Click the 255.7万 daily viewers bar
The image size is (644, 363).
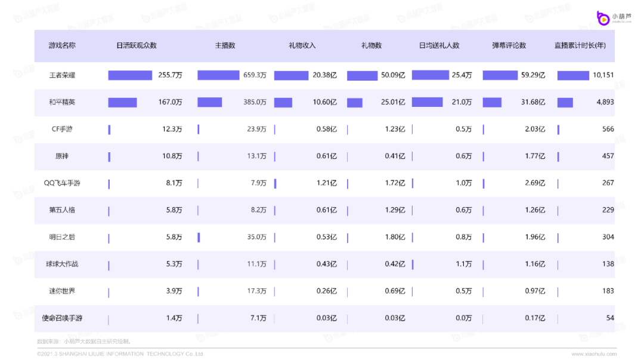(130, 75)
